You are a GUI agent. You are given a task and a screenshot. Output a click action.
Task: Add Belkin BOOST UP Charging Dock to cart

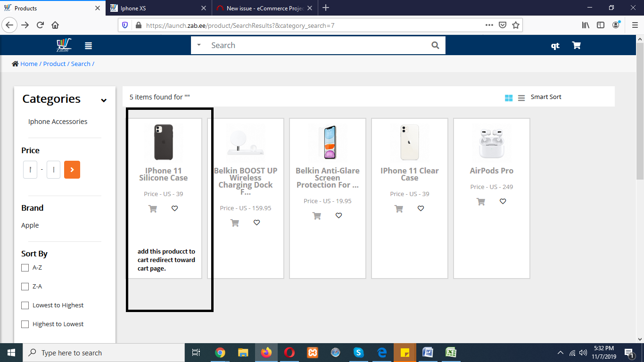235,222
